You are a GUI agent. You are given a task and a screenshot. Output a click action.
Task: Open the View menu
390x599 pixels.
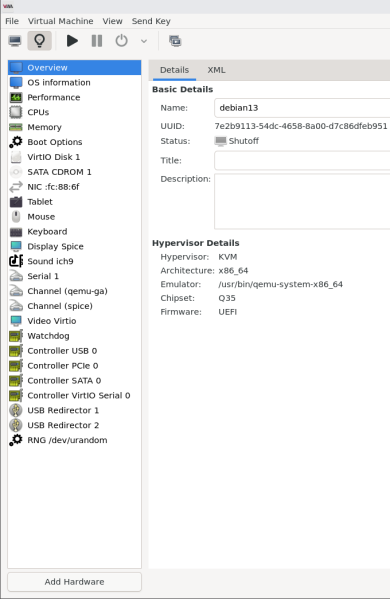(x=112, y=21)
